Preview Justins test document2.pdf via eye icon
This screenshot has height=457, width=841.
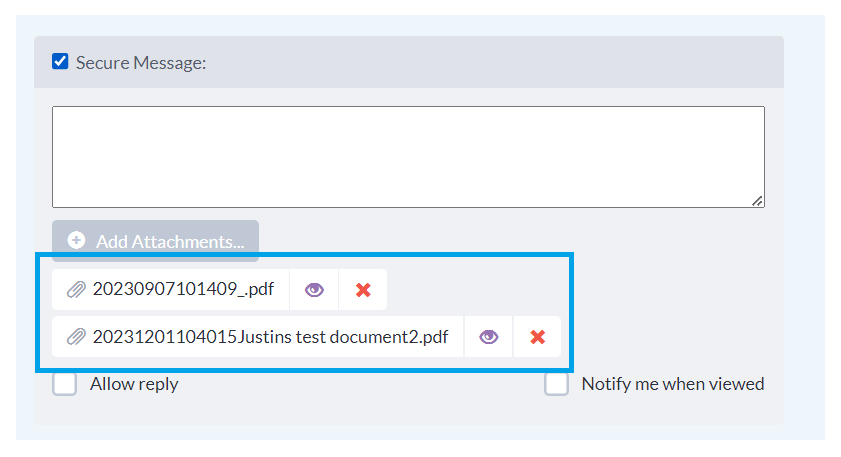488,337
